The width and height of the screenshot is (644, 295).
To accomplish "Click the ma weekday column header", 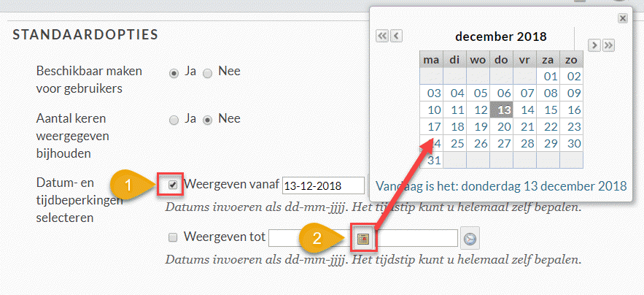I will (431, 60).
